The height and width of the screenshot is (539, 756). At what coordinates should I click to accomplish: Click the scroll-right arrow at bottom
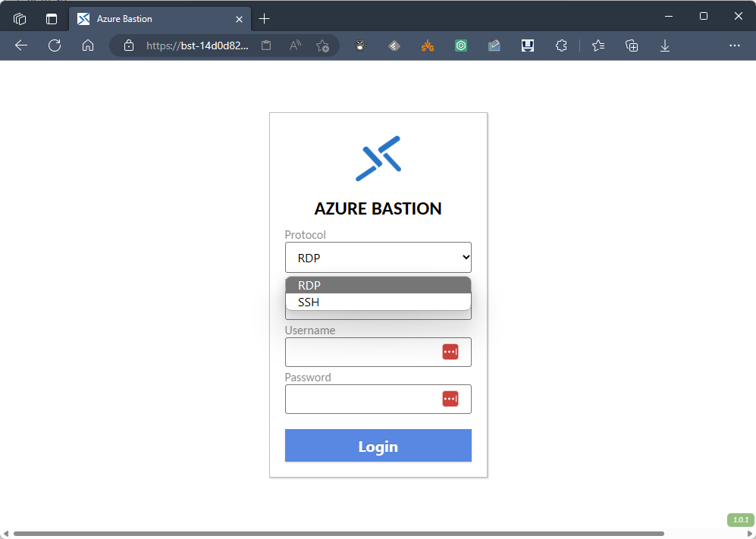pos(750,534)
